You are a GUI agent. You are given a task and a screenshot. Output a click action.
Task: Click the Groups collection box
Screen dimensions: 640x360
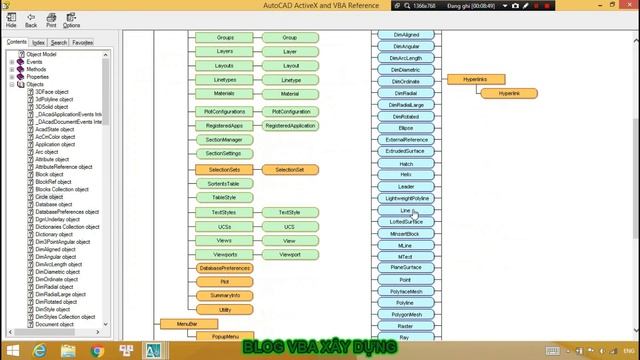pyautogui.click(x=224, y=38)
